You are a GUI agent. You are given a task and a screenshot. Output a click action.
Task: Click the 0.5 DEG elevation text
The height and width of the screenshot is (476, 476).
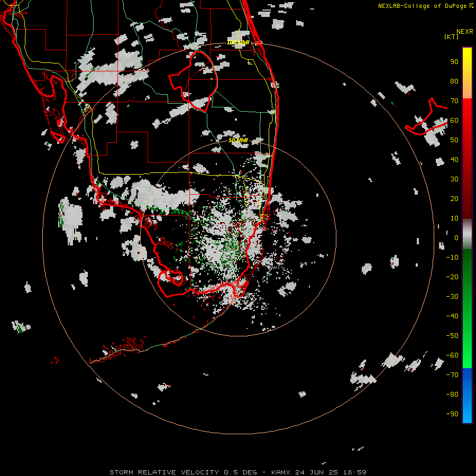241,472
